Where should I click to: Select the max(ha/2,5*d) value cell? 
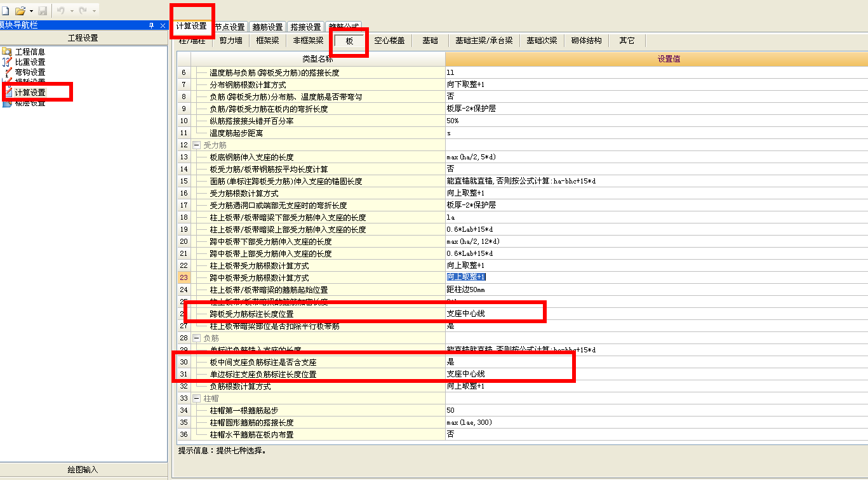pos(657,157)
